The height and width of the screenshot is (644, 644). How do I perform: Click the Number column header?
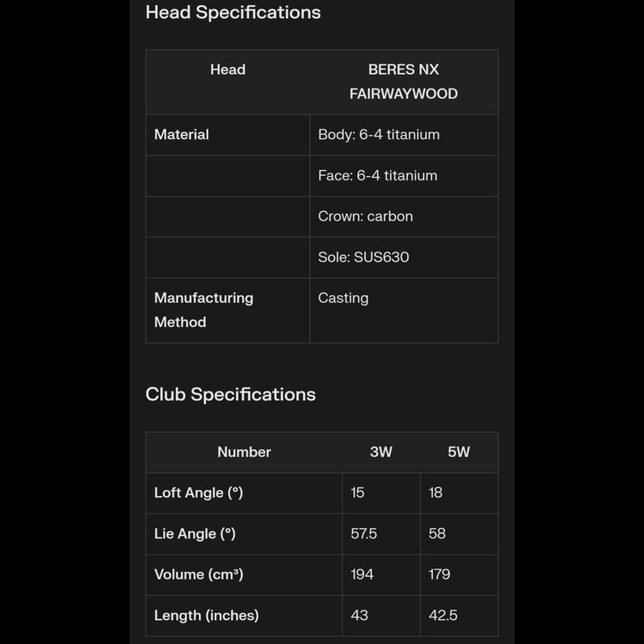click(244, 453)
